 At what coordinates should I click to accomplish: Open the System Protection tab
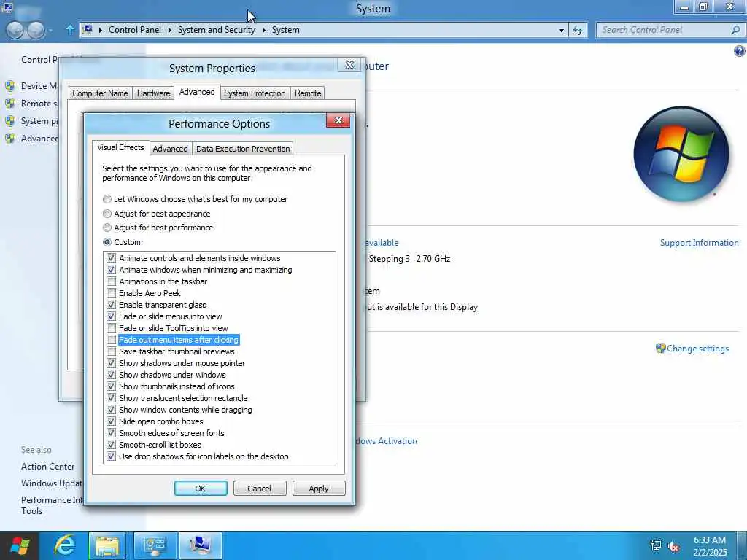point(255,93)
